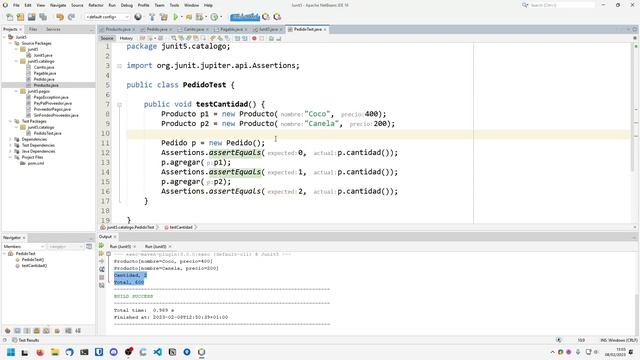Open the Windows Start menu
The width and height of the screenshot is (640, 360).
tap(11, 352)
